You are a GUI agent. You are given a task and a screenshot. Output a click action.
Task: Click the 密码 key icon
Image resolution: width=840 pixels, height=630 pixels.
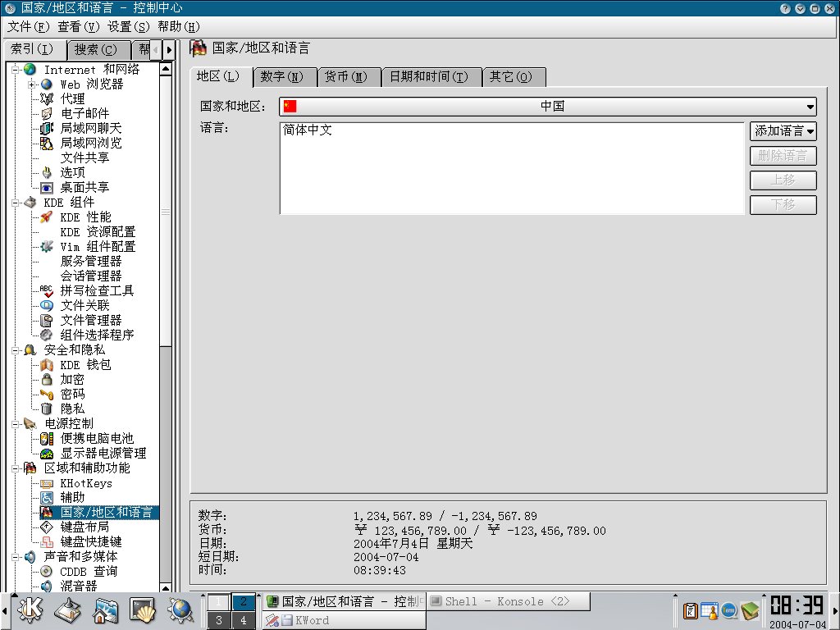point(47,395)
